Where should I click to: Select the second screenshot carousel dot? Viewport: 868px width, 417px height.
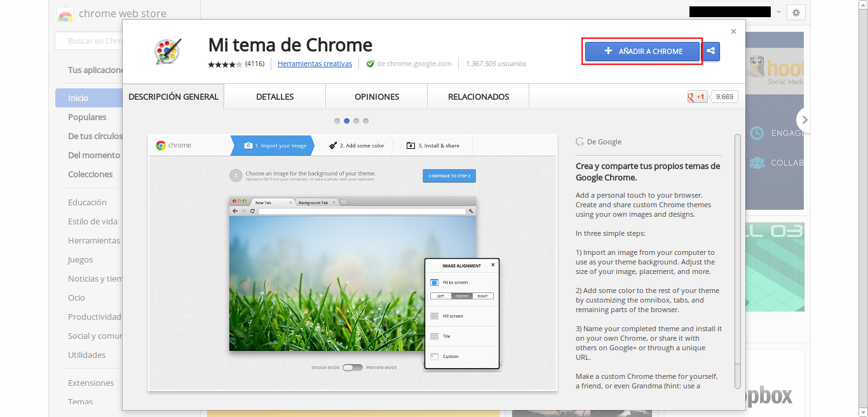[347, 121]
